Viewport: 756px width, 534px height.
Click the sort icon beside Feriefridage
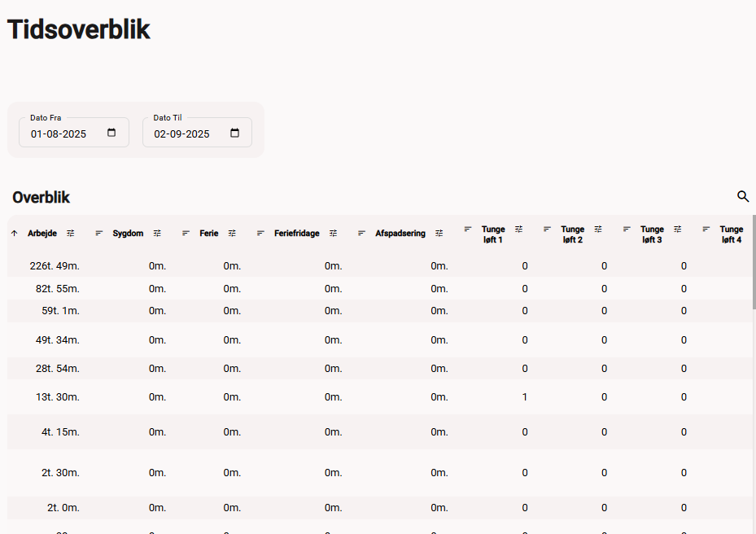coord(260,233)
